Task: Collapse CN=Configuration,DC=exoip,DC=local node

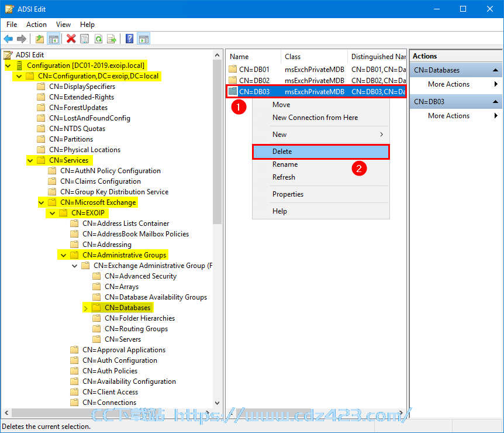Action: [x=19, y=77]
